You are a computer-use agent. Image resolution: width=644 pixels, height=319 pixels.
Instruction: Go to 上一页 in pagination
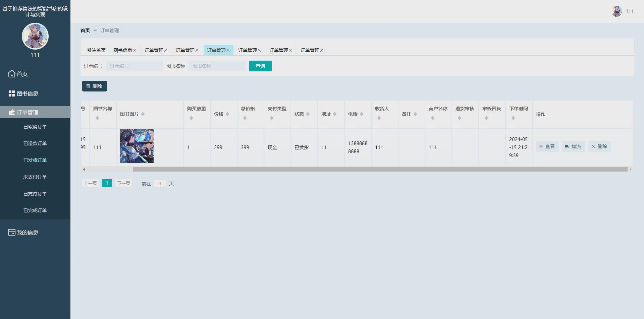(x=91, y=183)
